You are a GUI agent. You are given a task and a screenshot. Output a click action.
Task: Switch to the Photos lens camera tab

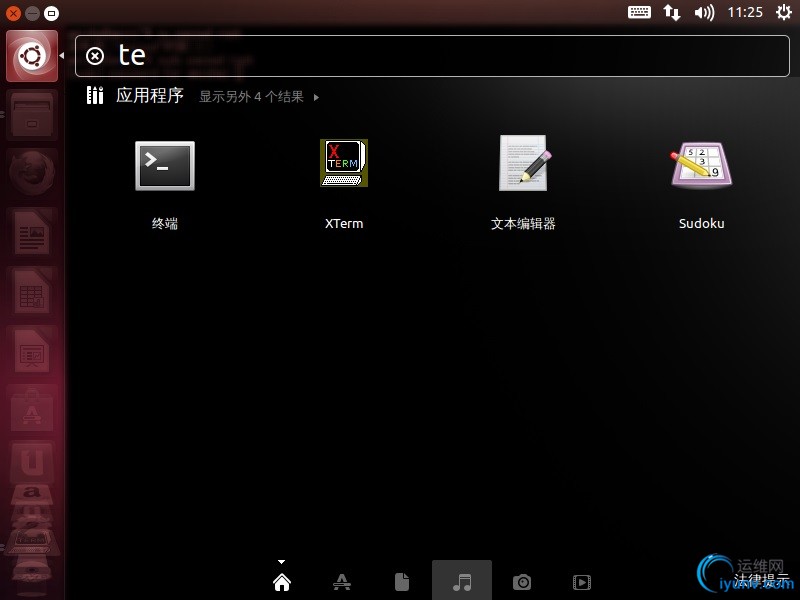pos(522,582)
